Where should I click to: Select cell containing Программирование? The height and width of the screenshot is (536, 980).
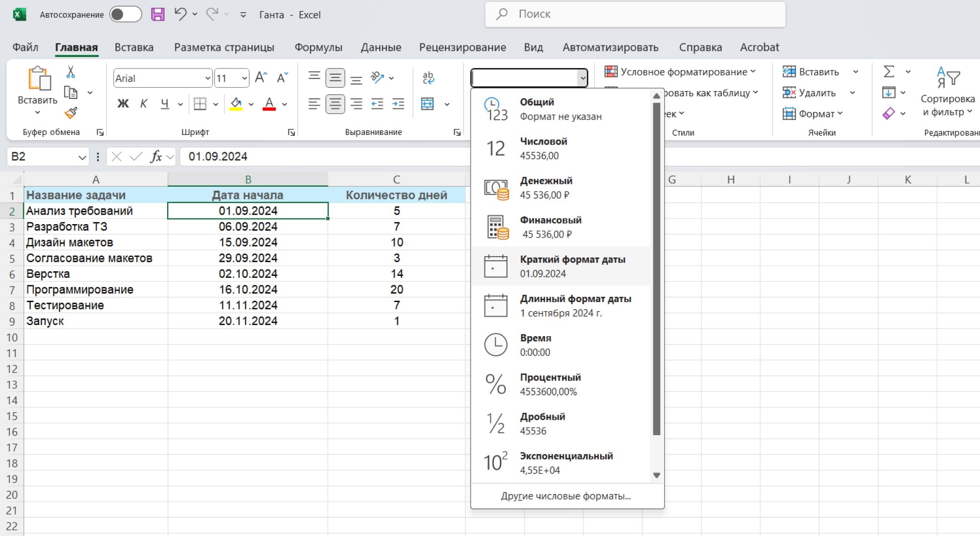[x=96, y=289]
